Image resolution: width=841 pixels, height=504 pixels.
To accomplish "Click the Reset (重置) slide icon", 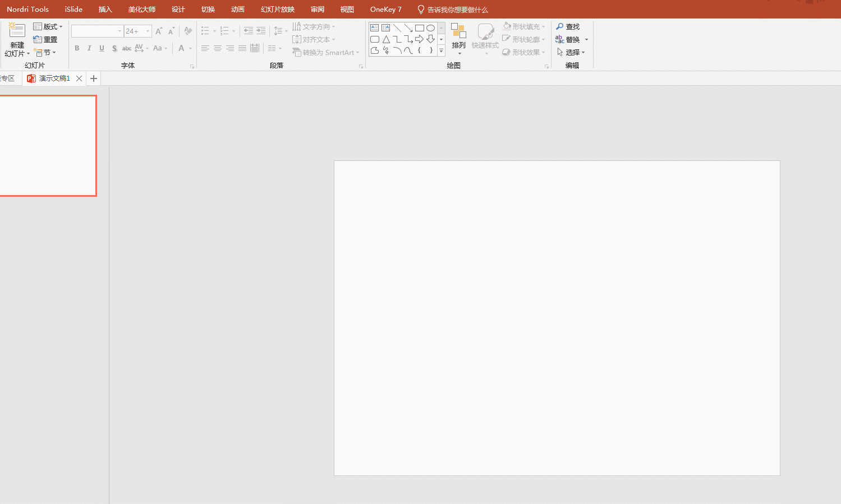I will (38, 40).
